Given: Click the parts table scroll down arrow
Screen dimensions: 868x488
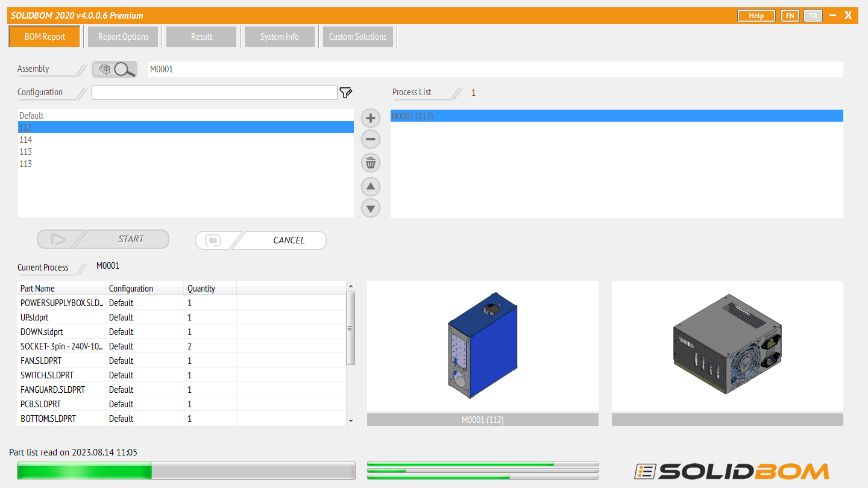Looking at the screenshot, I should pyautogui.click(x=351, y=421).
